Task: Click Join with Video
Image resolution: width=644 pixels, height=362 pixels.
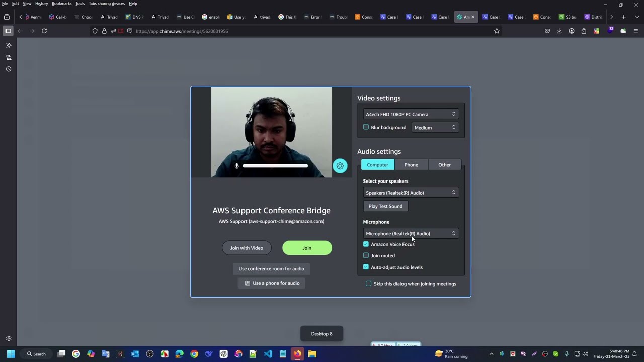Action: point(247,248)
